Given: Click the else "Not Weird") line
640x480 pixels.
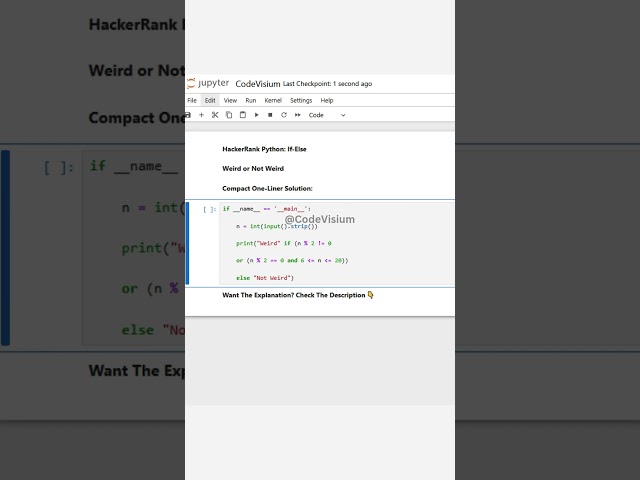Looking at the screenshot, I should pos(265,278).
